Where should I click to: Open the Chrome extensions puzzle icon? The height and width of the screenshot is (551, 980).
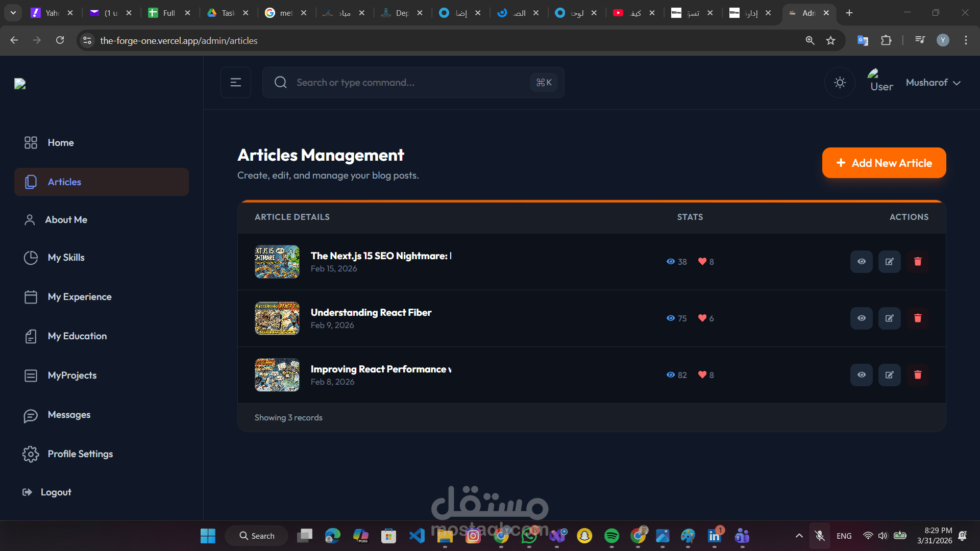tap(886, 40)
